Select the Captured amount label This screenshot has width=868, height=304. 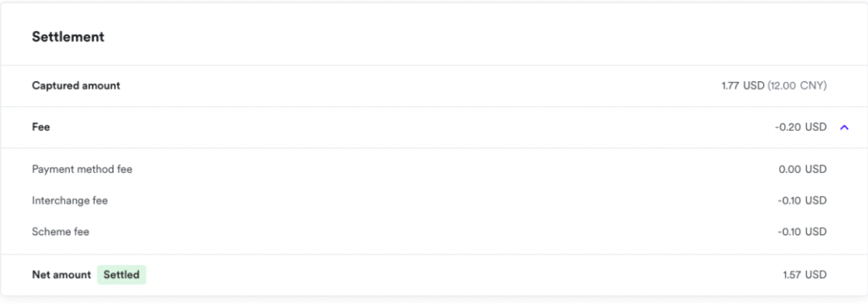[76, 86]
